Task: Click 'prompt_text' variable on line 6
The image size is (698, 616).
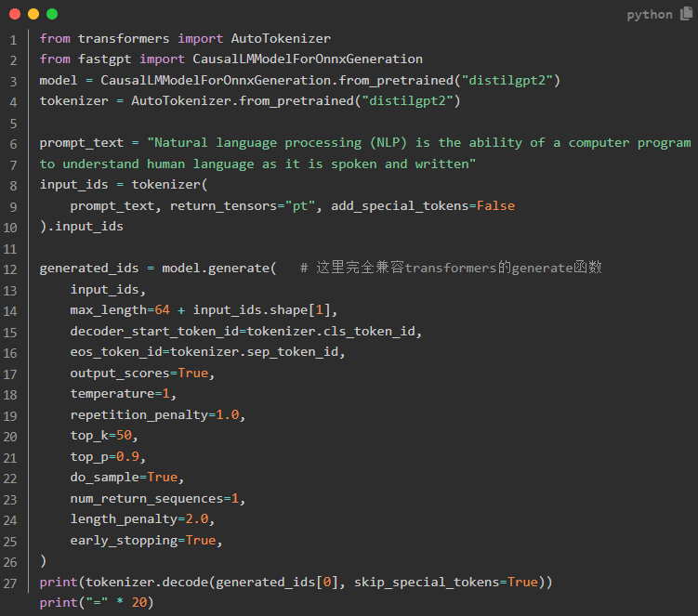Action: pyautogui.click(x=82, y=143)
